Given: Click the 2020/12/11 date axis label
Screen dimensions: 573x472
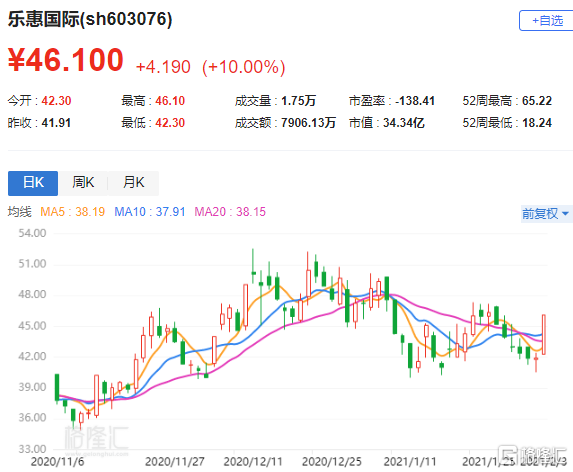Looking at the screenshot, I should pyautogui.click(x=253, y=462).
